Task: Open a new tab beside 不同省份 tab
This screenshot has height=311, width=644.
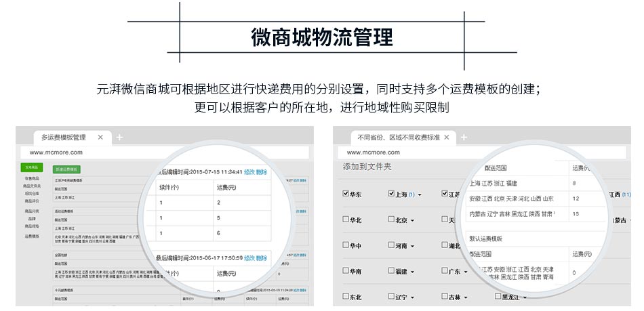Action: coord(464,138)
